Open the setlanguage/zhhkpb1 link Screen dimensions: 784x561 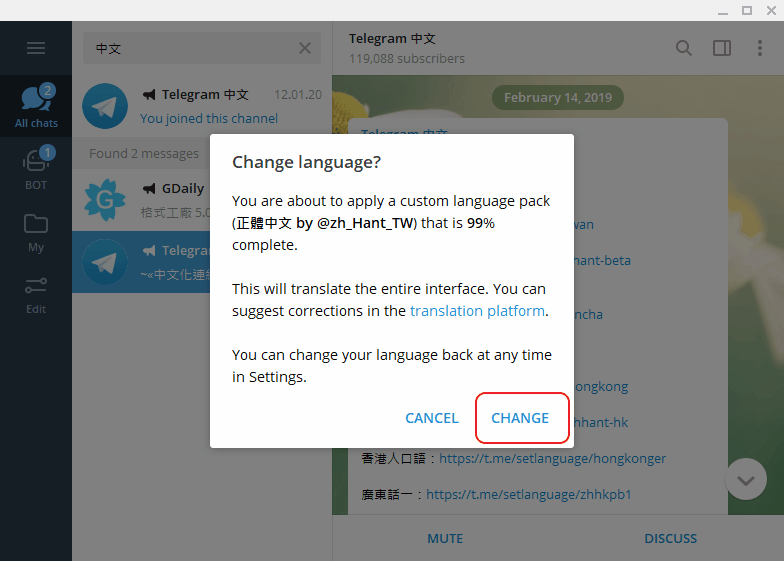(x=528, y=494)
